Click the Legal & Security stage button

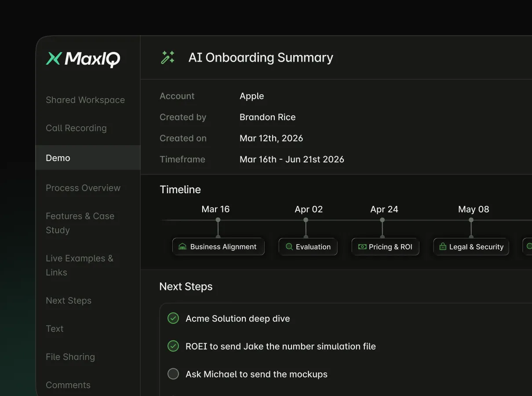pos(471,247)
